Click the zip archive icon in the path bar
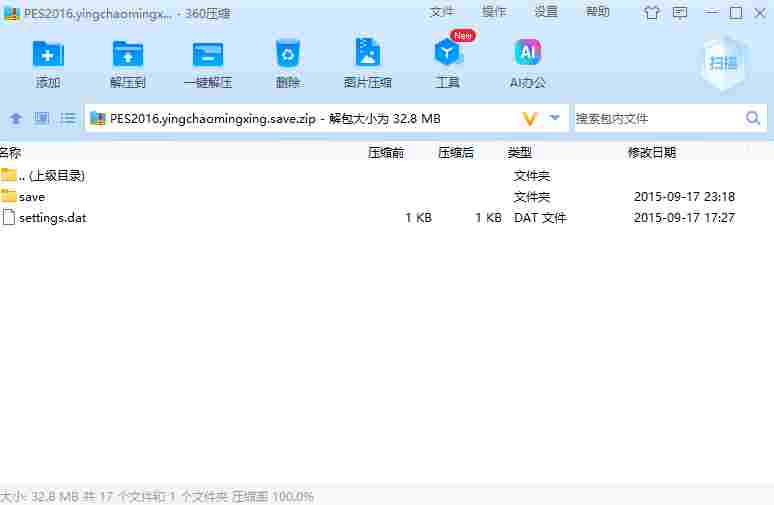This screenshot has height=505, width=774. [98, 118]
